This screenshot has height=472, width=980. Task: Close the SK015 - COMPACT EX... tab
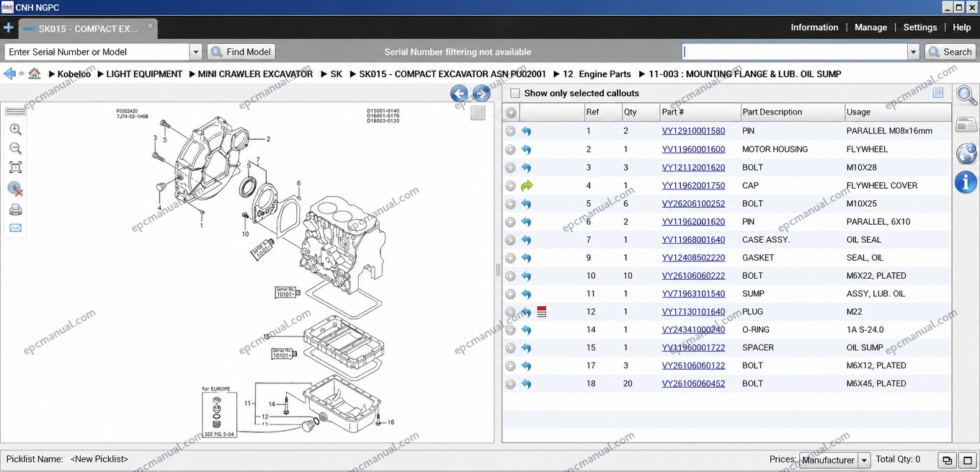(151, 25)
